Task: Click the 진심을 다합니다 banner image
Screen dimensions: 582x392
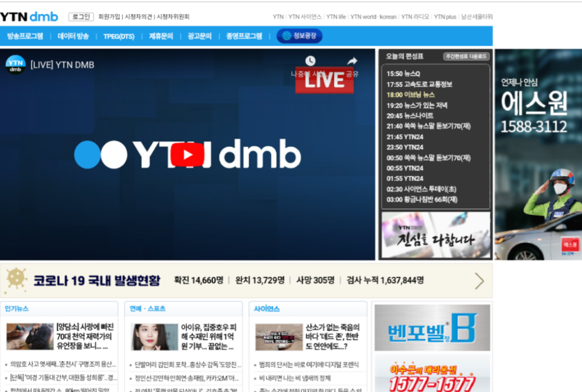Action: (x=436, y=235)
